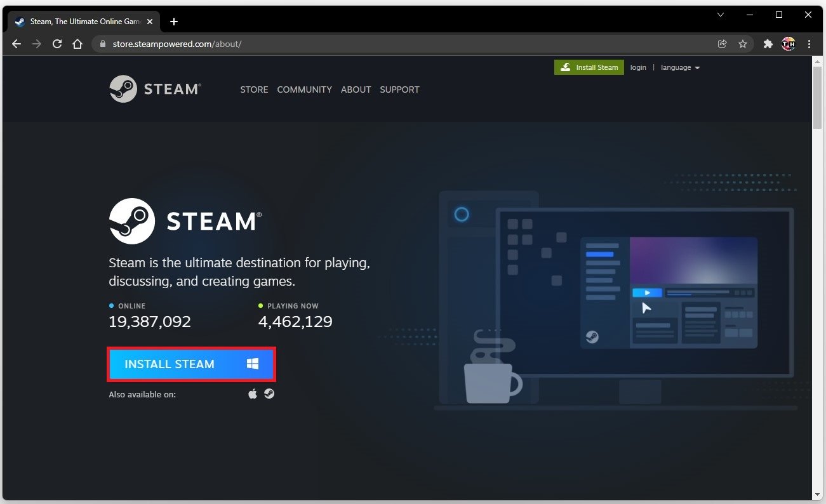This screenshot has height=504, width=826.
Task: Click the green Install Steam header button
Action: pyautogui.click(x=589, y=67)
